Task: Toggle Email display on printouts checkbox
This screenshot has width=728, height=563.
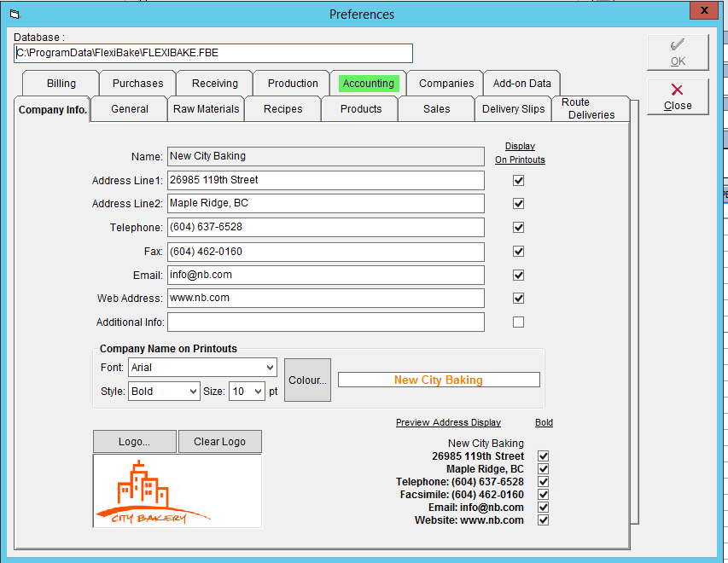Action: (x=518, y=275)
